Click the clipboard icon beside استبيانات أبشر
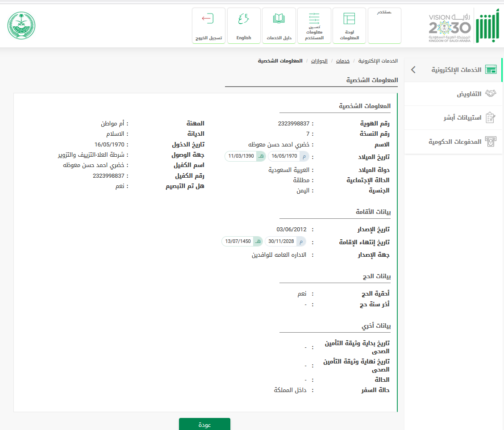504x430 pixels. pos(491,118)
